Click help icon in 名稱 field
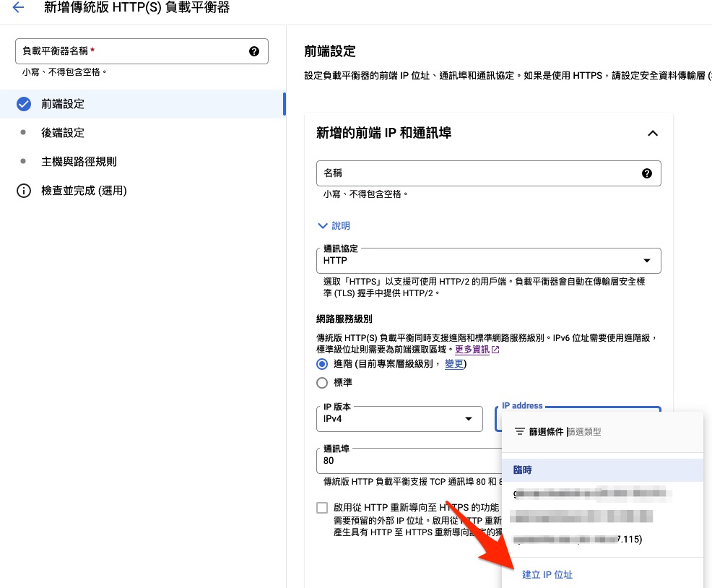This screenshot has width=712, height=588. [x=646, y=173]
